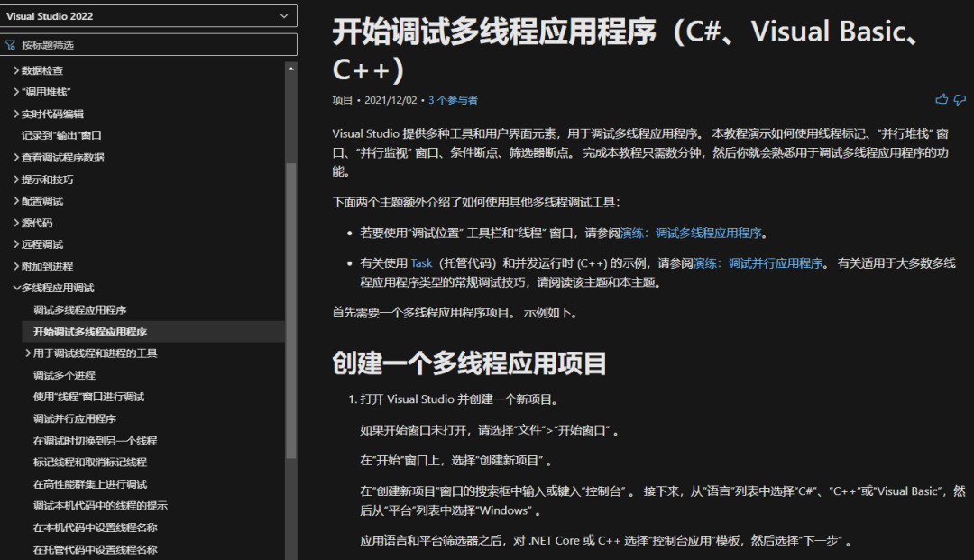The image size is (974, 560).
Task: Expand the 源代码 tree node
Action: (x=16, y=223)
